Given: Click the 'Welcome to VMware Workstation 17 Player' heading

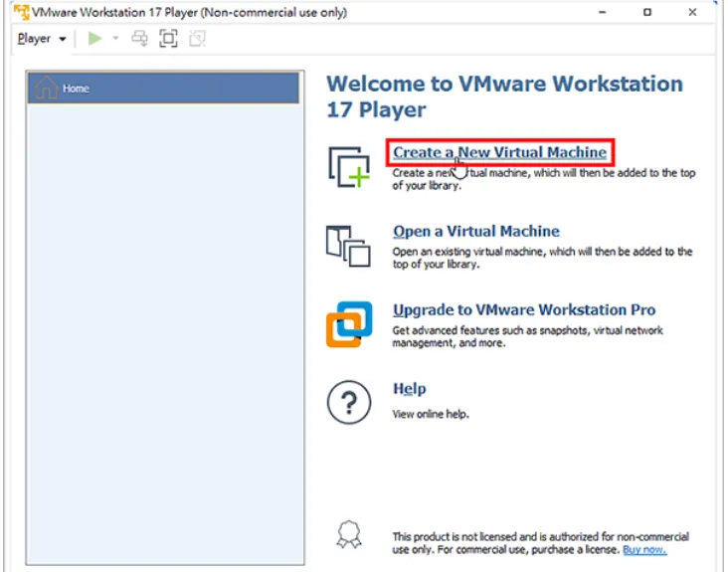Looking at the screenshot, I should (504, 96).
